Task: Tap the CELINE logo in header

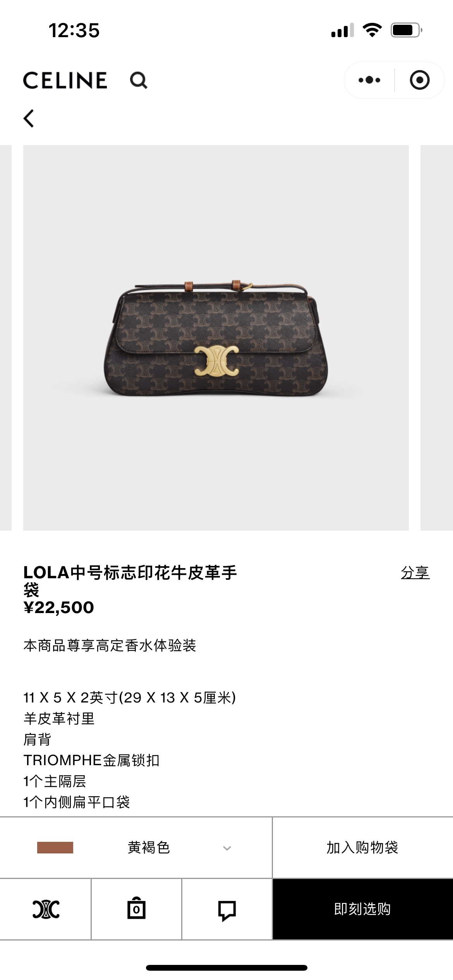Action: click(65, 81)
